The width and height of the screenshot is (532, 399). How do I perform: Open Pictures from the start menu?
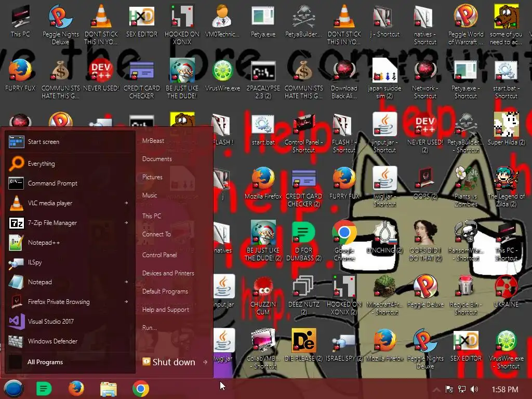click(152, 177)
